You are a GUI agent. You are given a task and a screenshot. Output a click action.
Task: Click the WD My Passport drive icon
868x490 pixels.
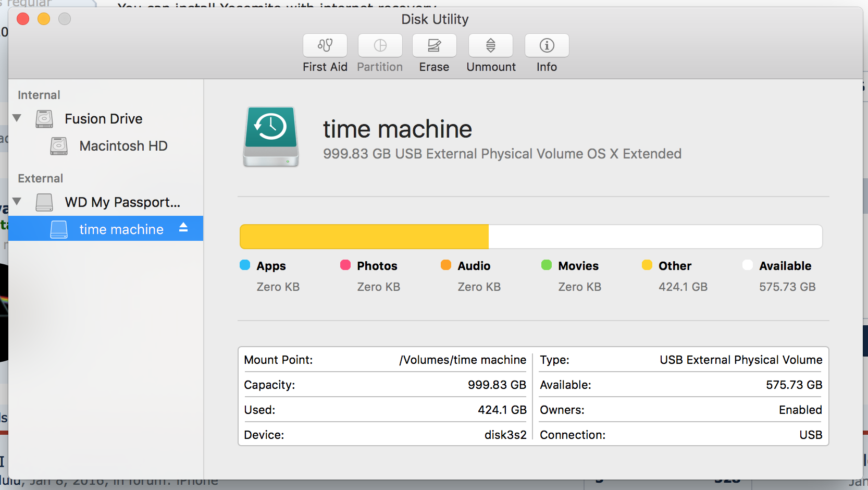[x=44, y=202]
